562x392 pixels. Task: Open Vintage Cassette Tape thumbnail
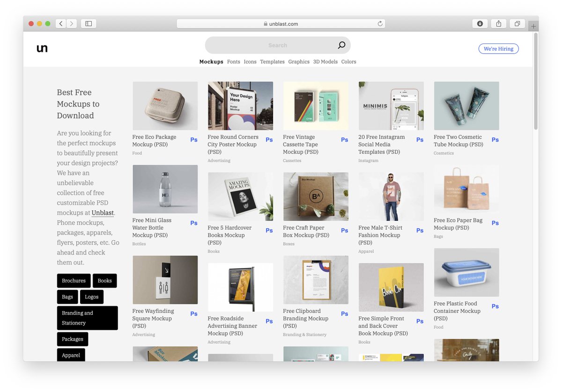[x=316, y=106]
